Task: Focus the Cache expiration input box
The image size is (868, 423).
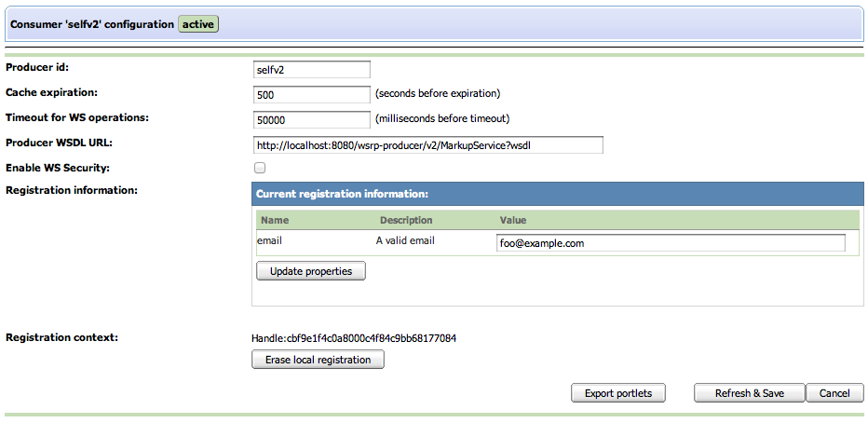Action: coord(311,94)
